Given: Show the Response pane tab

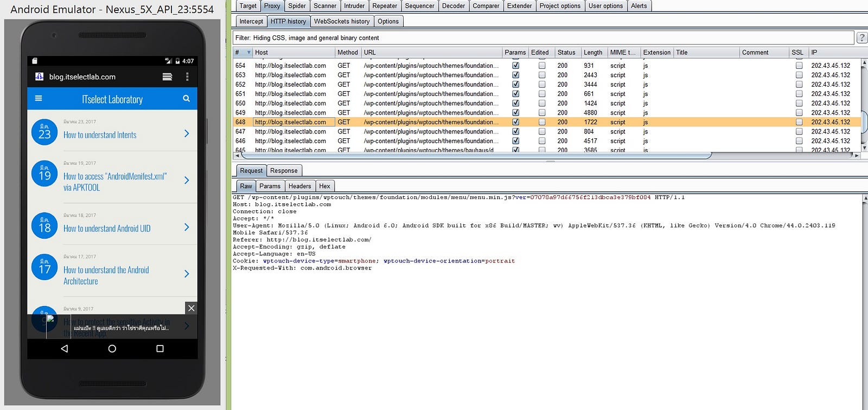Looking at the screenshot, I should click(284, 170).
